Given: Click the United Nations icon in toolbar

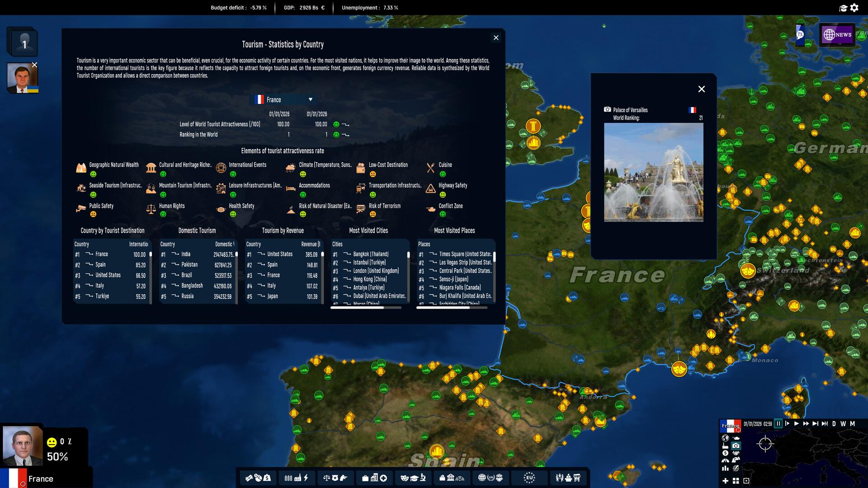Looking at the screenshot, I should coord(491,478).
